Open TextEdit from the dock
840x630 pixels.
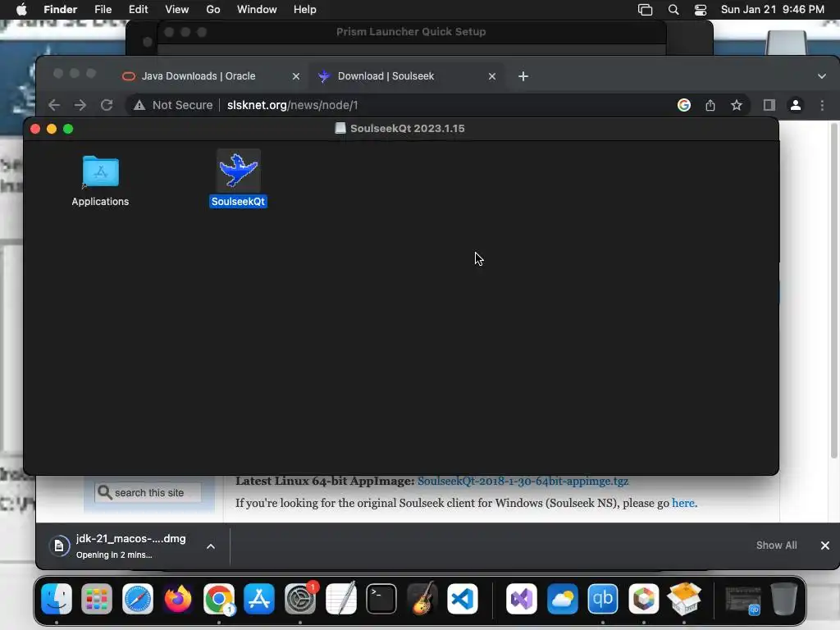pyautogui.click(x=340, y=599)
